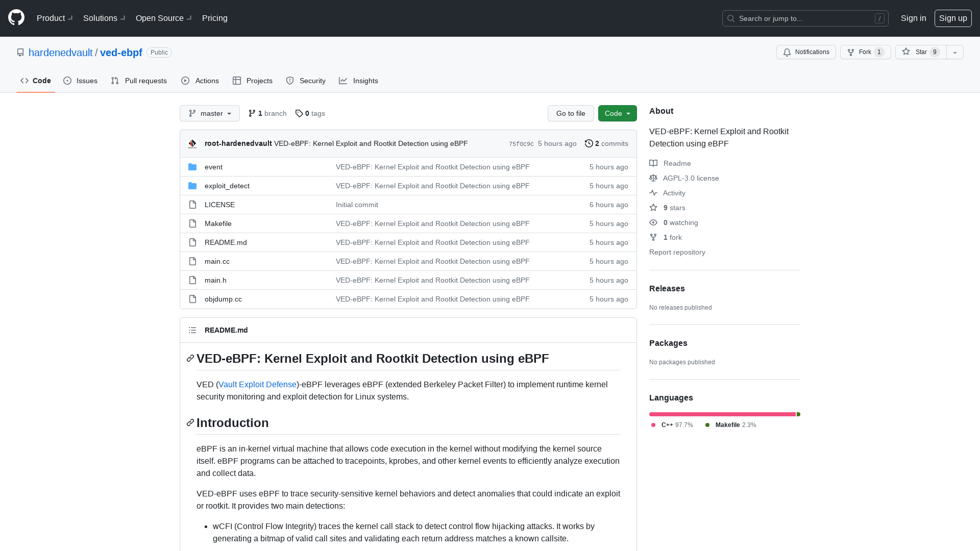Click the green Makefile language bar segment
Screen dimensions: 980x551
[x=799, y=414]
